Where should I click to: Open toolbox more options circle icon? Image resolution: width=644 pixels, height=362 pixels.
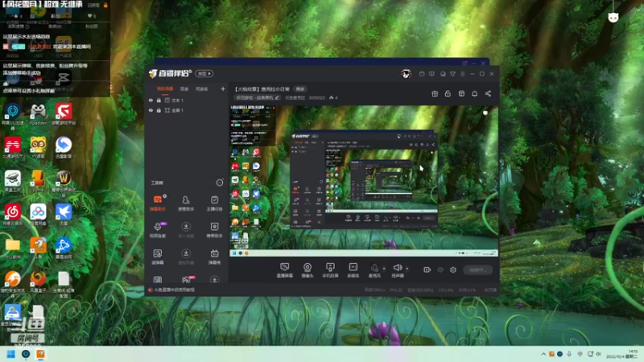pos(220,183)
